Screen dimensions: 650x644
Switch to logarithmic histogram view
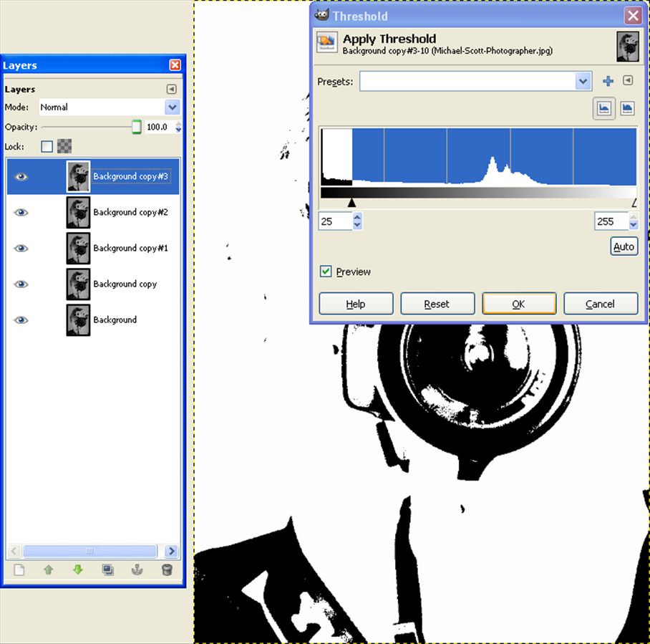pos(627,109)
